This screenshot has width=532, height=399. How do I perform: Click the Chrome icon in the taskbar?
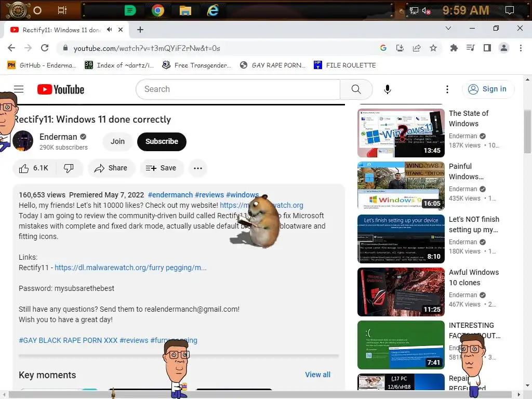coord(158,10)
